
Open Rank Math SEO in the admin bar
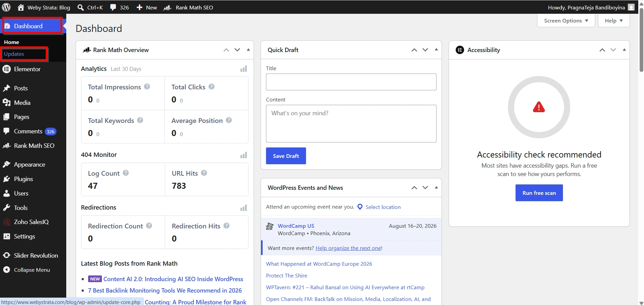click(188, 7)
